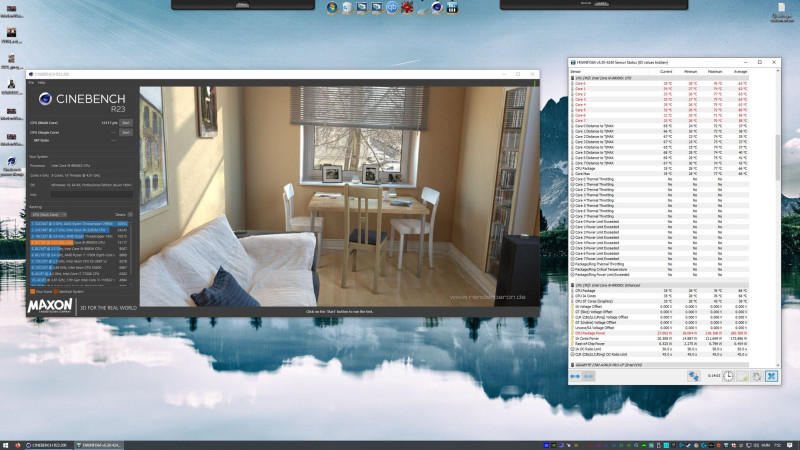Viewport: 800px width, 450px height.
Task: Open the File menu in Cinebench
Action: pos(31,82)
